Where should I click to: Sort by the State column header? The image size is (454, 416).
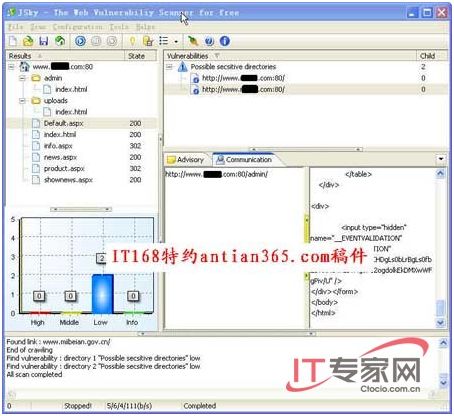(x=140, y=56)
